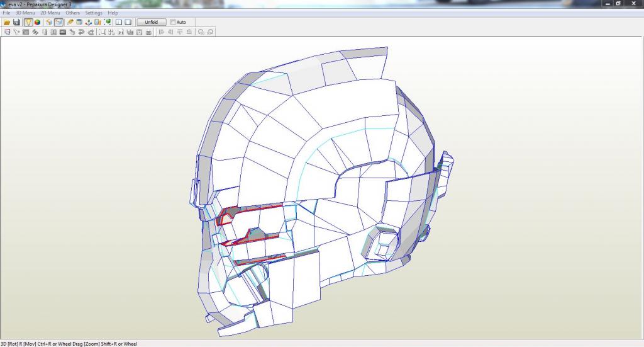Viewport: 644px width, 347px height.
Task: Open the 2D Menu
Action: pyautogui.click(x=50, y=13)
